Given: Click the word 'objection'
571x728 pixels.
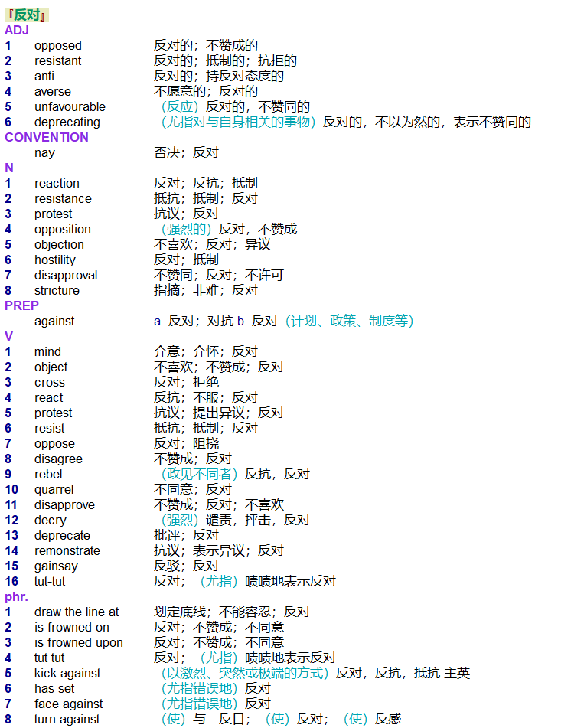Looking at the screenshot, I should pos(60,245).
